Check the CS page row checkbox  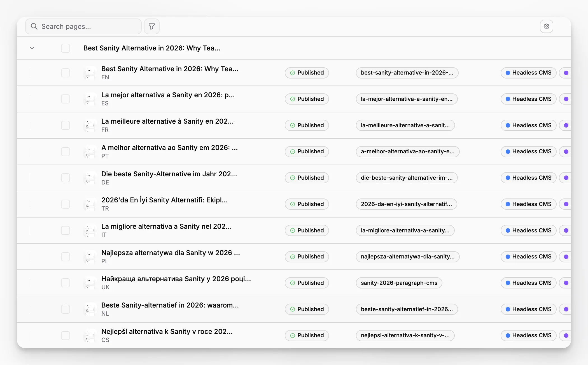pyautogui.click(x=66, y=336)
